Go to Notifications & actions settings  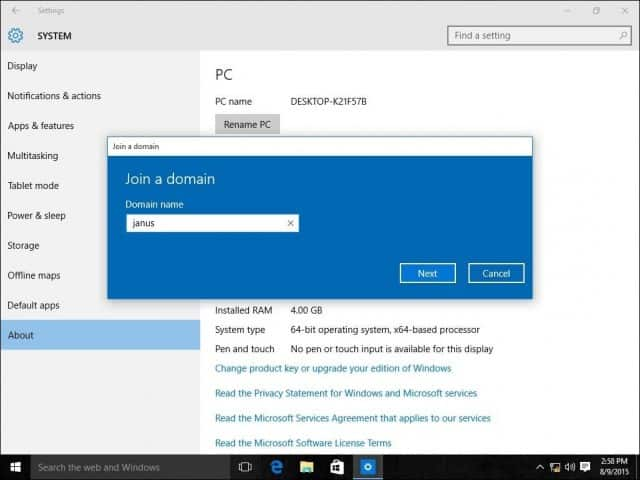54,96
